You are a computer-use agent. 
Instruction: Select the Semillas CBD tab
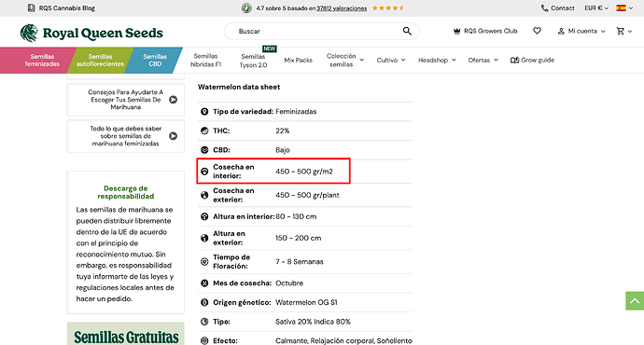(155, 61)
